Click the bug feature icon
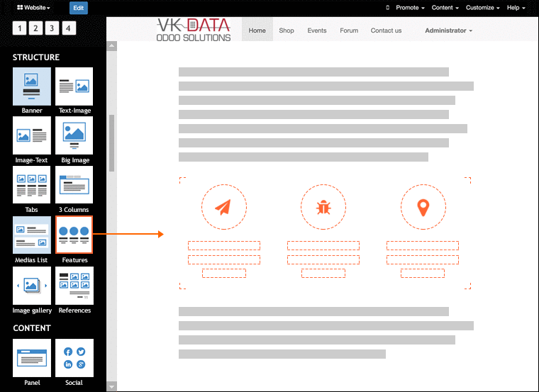The image size is (539, 392). [x=323, y=207]
